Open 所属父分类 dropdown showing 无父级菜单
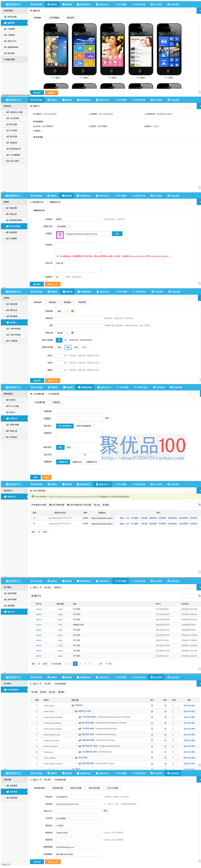 pyautogui.click(x=63, y=227)
